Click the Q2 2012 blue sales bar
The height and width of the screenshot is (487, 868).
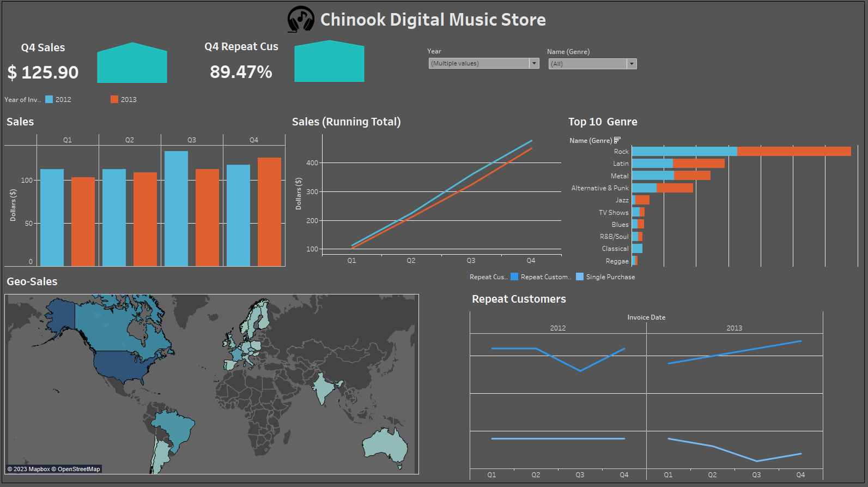point(114,218)
